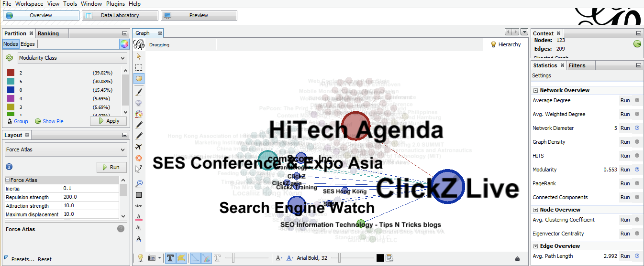
Task: Run the Force Atlas layout
Action: click(x=111, y=167)
